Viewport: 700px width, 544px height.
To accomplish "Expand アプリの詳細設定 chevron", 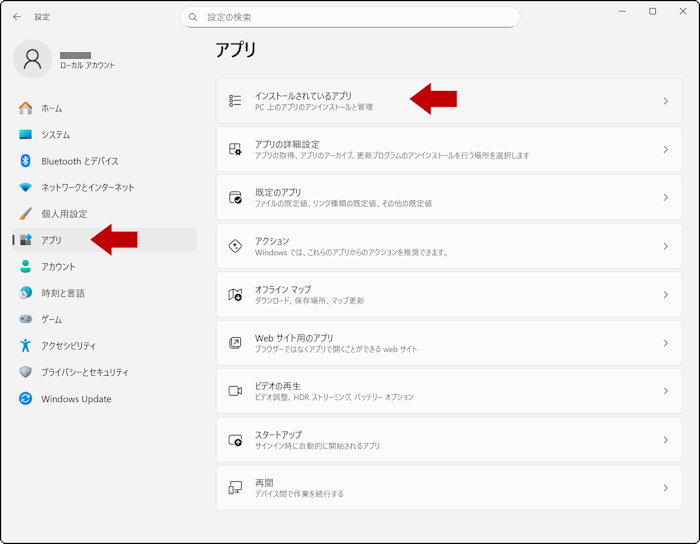I will point(665,150).
